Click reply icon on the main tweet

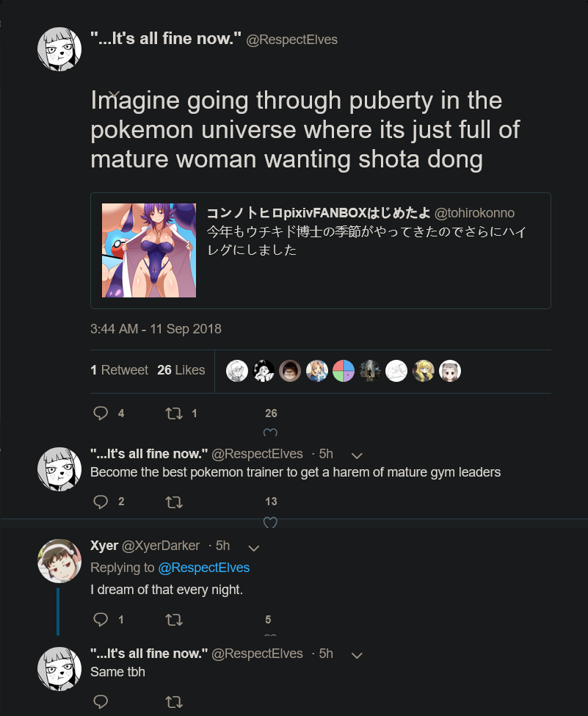(x=101, y=413)
